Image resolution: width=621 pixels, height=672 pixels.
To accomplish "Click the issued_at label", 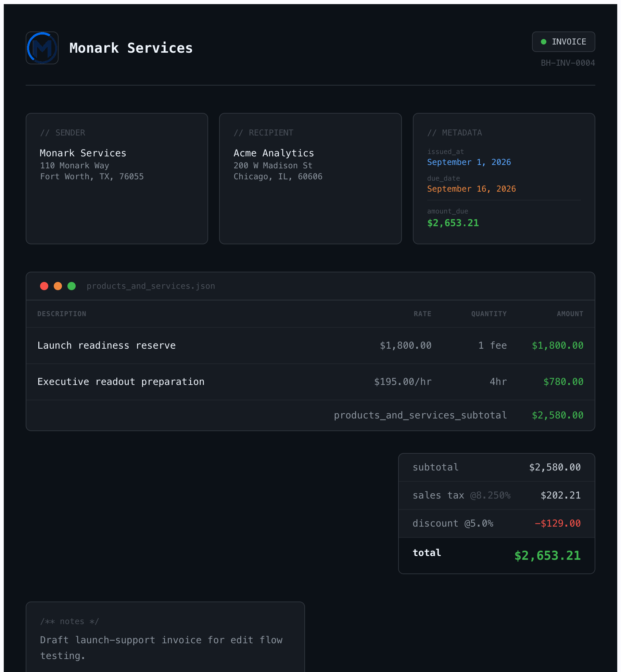I will pos(445,152).
